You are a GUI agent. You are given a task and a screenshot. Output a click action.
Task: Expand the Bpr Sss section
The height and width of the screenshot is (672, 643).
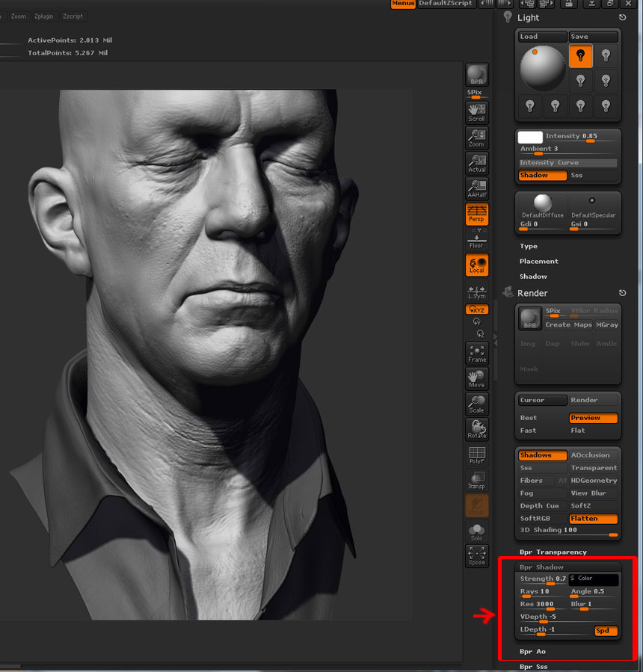click(533, 667)
